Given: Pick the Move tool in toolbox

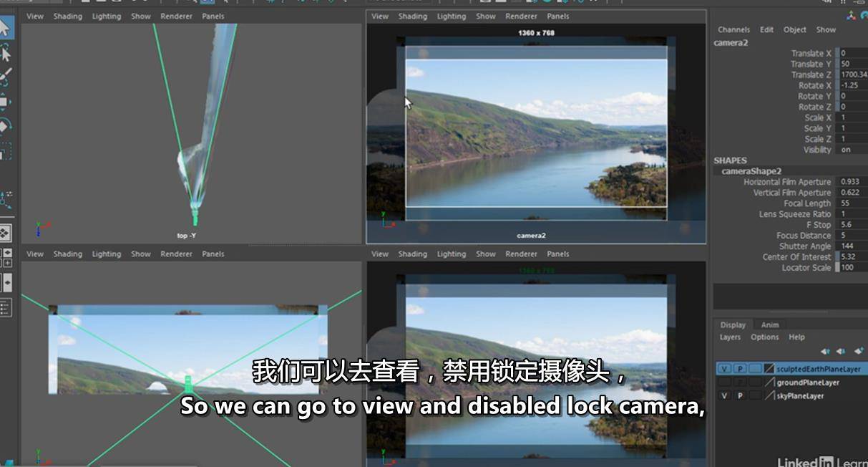Looking at the screenshot, I should point(4,101).
